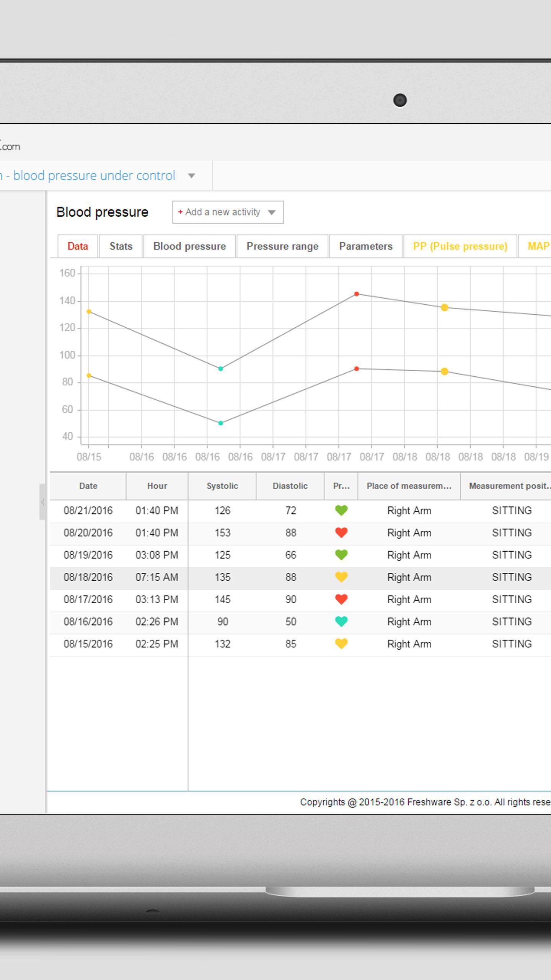
Task: Sort by the Diastolic column header
Action: pyautogui.click(x=290, y=486)
